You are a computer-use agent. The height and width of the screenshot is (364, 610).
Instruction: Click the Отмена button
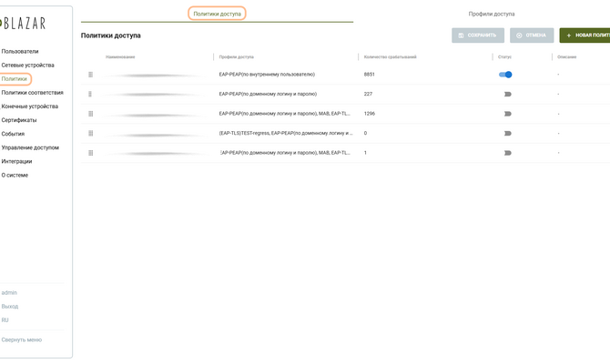coord(532,35)
